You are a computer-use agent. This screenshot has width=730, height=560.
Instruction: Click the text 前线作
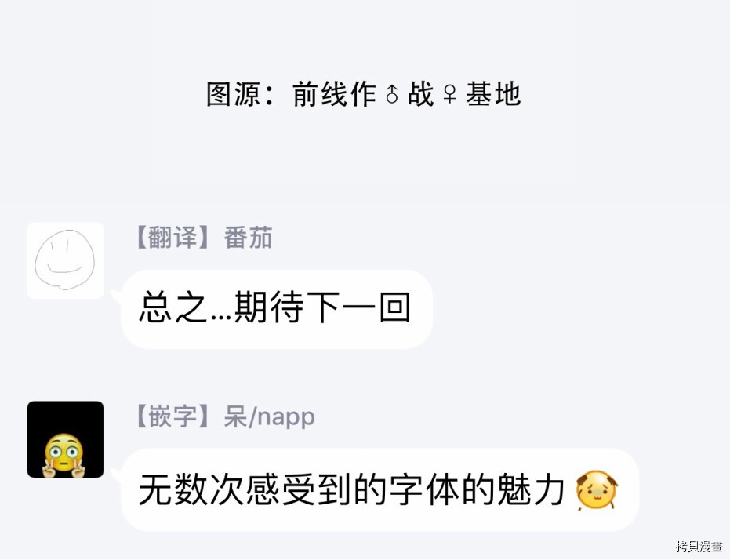coord(334,94)
